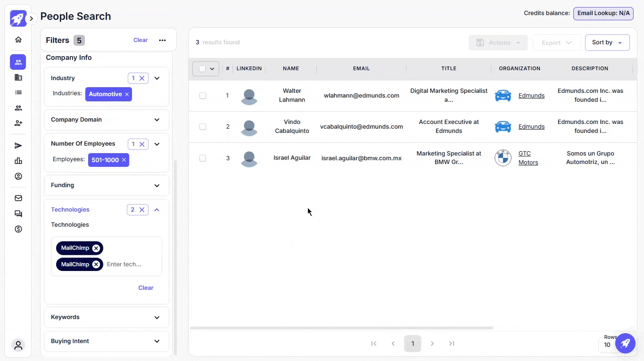
Task: Open the companies building icon in sidebar
Action: tap(18, 77)
